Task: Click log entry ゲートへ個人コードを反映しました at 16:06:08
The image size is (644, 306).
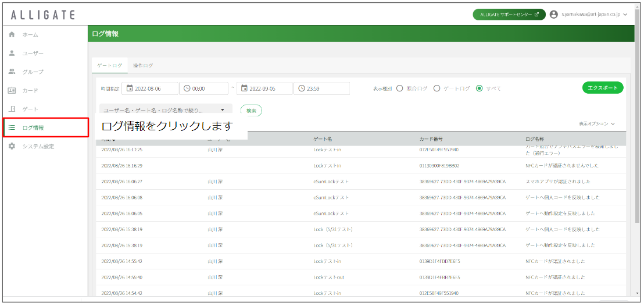Action: coord(562,197)
